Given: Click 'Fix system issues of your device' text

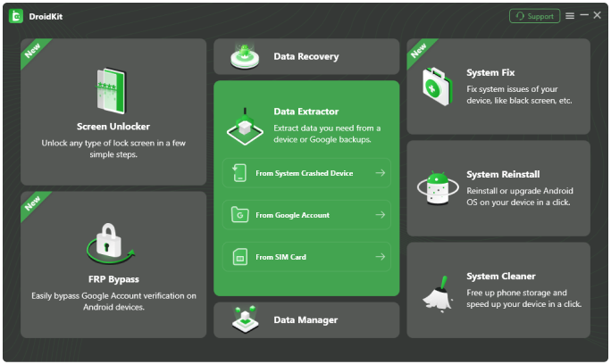Looking at the screenshot, I should 519,95.
